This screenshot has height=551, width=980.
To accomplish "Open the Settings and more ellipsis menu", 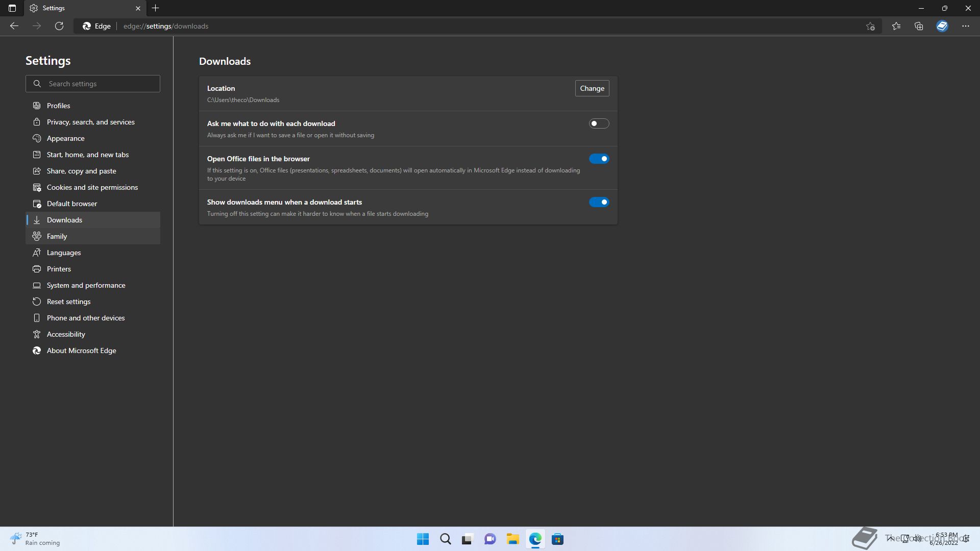I will tap(965, 26).
